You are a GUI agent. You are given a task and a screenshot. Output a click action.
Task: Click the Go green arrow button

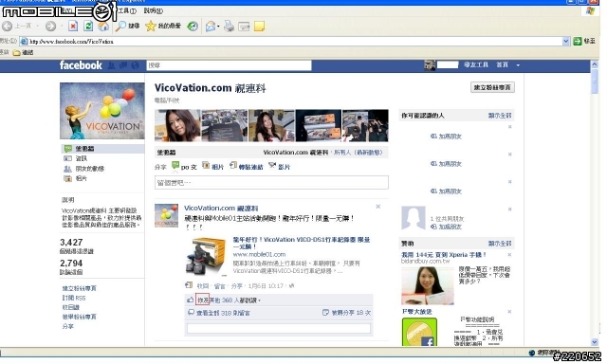(x=578, y=41)
